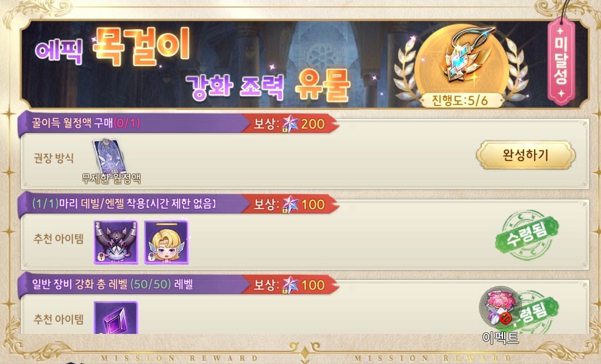Click the star reward icon showing 200

tap(290, 125)
